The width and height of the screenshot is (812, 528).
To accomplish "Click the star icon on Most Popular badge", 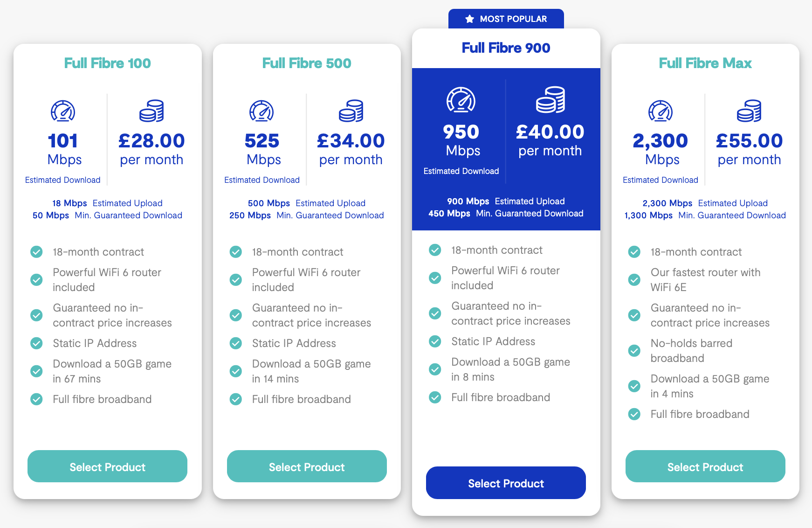I will (x=468, y=19).
